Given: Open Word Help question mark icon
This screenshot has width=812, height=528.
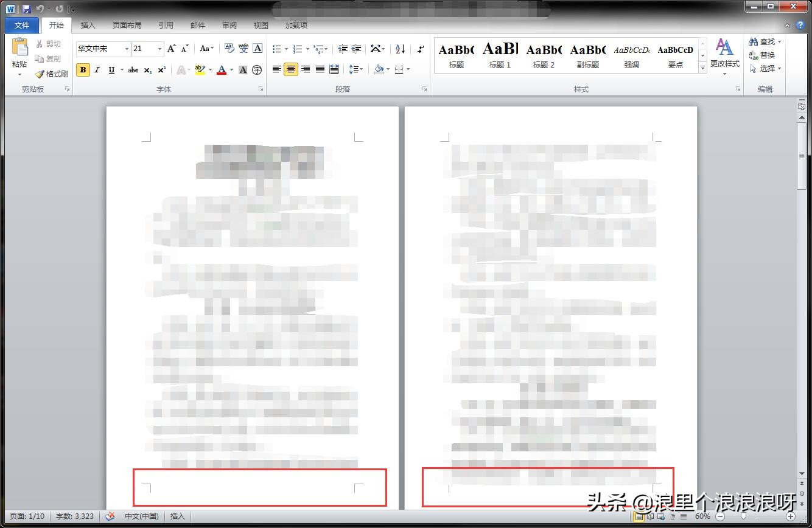Looking at the screenshot, I should coord(800,26).
